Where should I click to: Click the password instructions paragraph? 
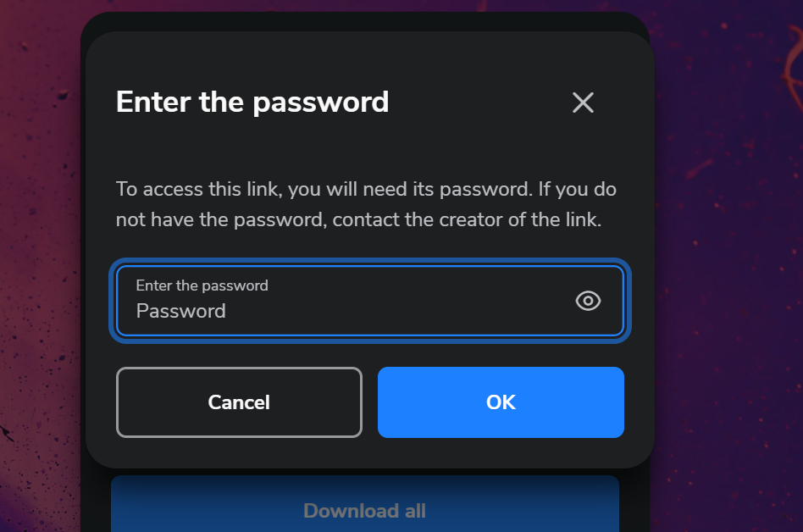tap(366, 204)
